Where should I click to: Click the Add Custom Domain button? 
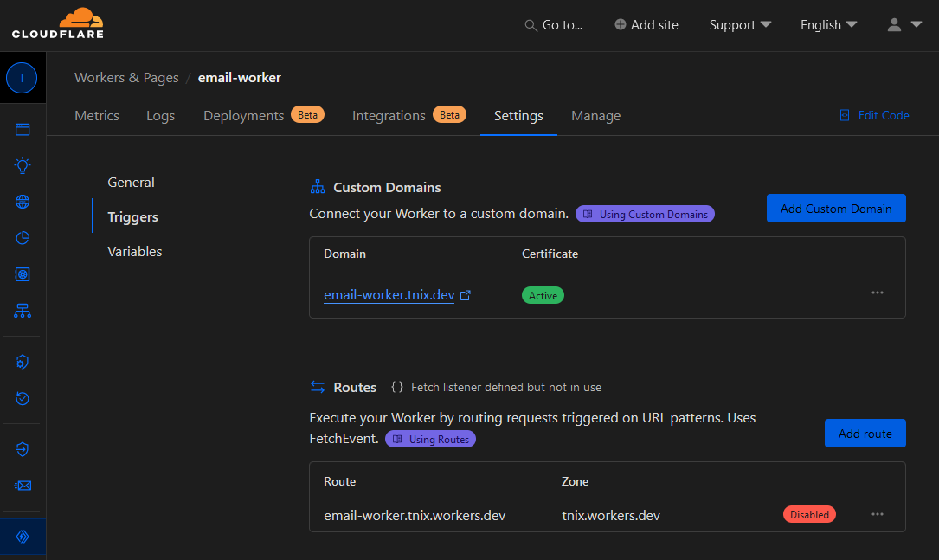pos(836,209)
